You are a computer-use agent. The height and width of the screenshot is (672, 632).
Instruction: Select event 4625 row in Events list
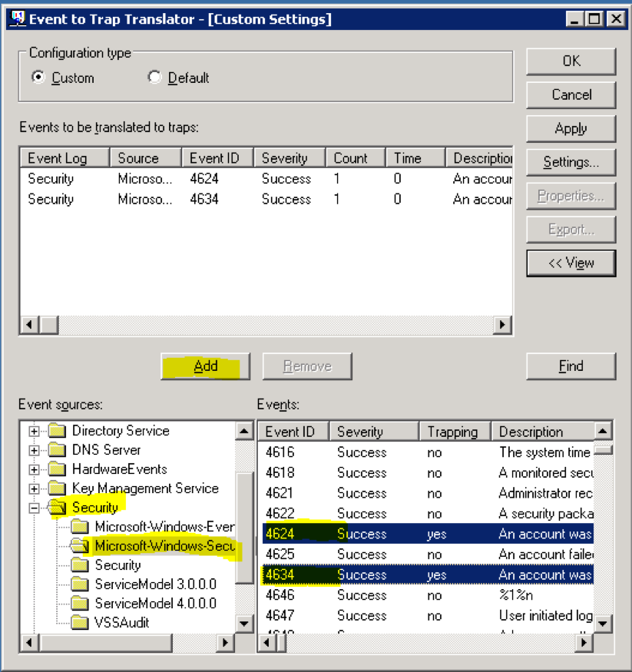coord(425,554)
